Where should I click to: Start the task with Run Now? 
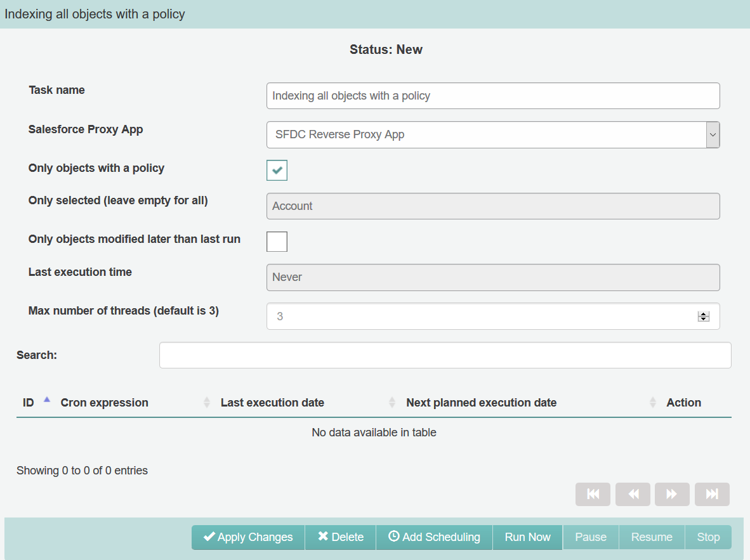pyautogui.click(x=527, y=537)
